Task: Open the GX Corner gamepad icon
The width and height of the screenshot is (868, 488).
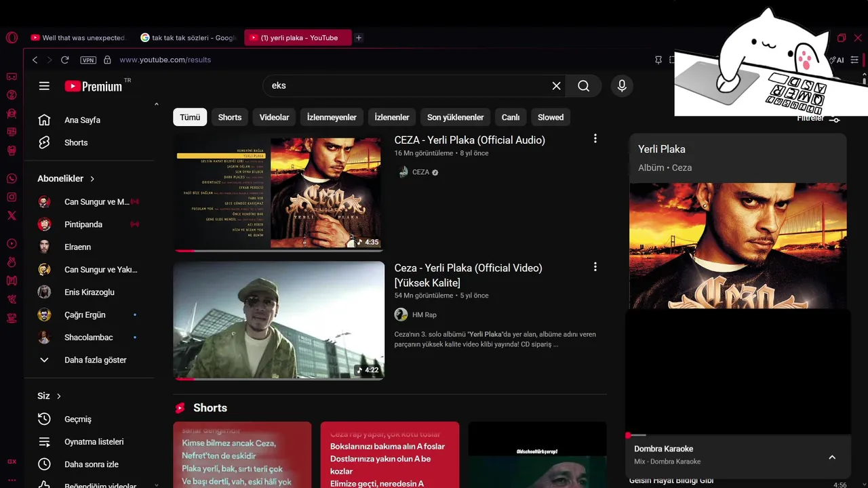Action: (x=12, y=77)
